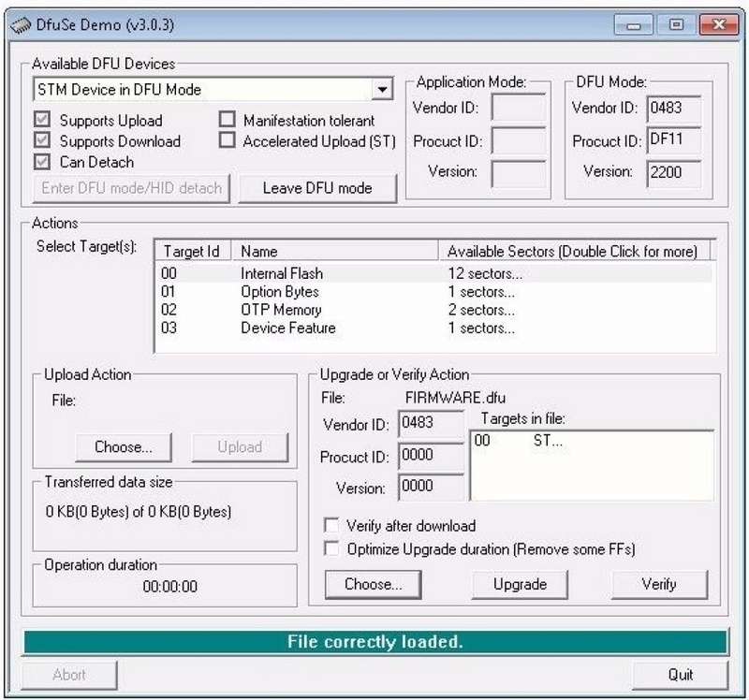Viewport: 749px width, 700px height.
Task: Select the 00 ST... entry in Targets in file
Action: click(x=519, y=440)
